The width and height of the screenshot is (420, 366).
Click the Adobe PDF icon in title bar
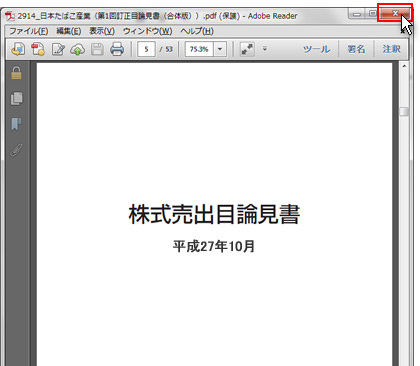(x=10, y=16)
